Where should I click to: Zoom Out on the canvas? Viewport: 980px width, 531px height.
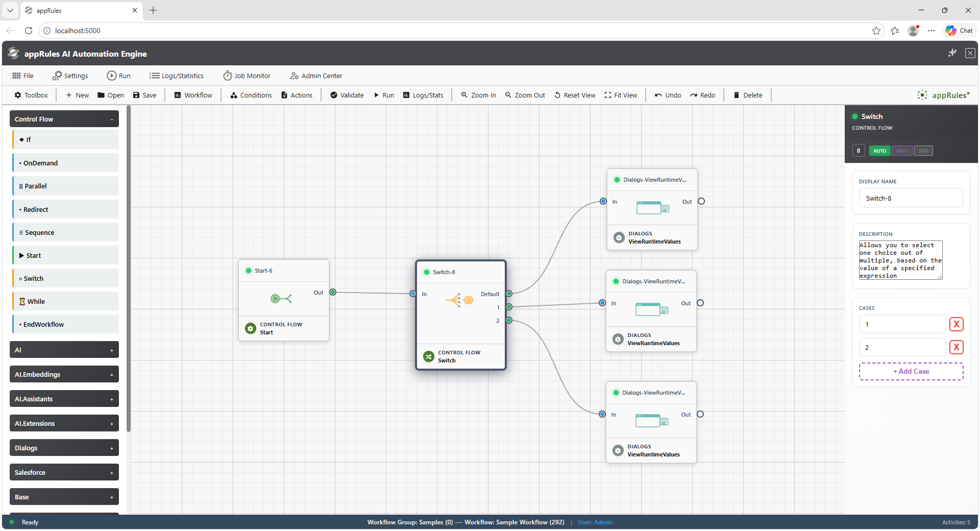[525, 95]
